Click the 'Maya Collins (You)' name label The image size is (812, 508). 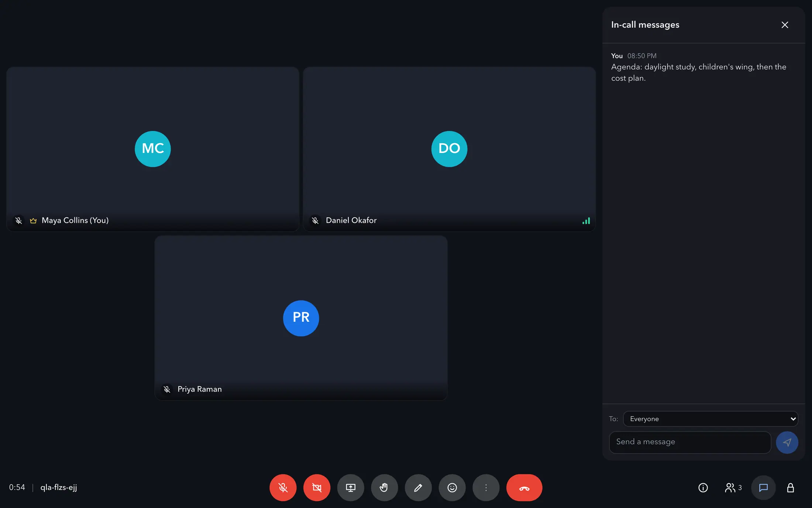click(x=75, y=220)
